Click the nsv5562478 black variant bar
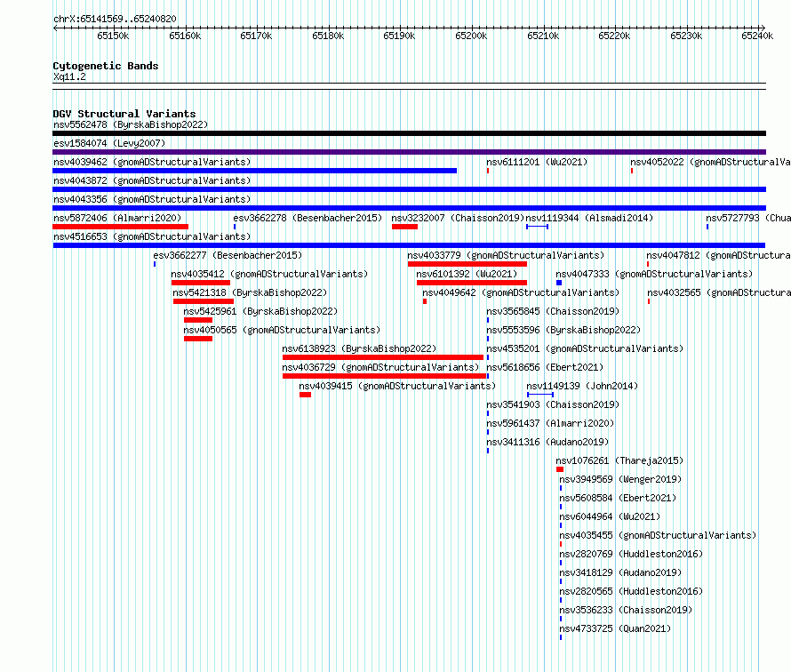 409,133
